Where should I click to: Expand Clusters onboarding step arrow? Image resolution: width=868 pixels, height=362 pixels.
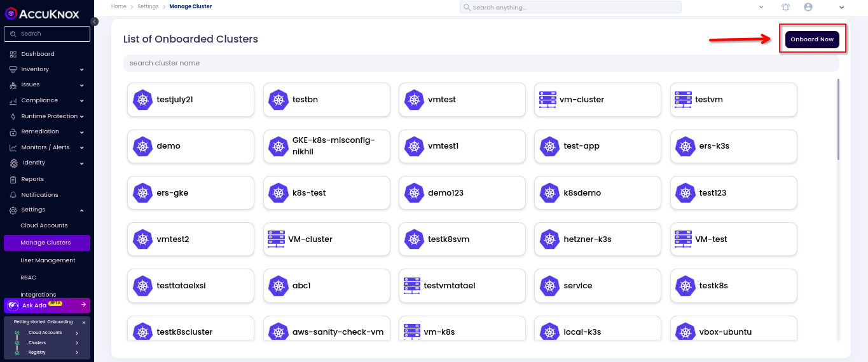coord(77,343)
